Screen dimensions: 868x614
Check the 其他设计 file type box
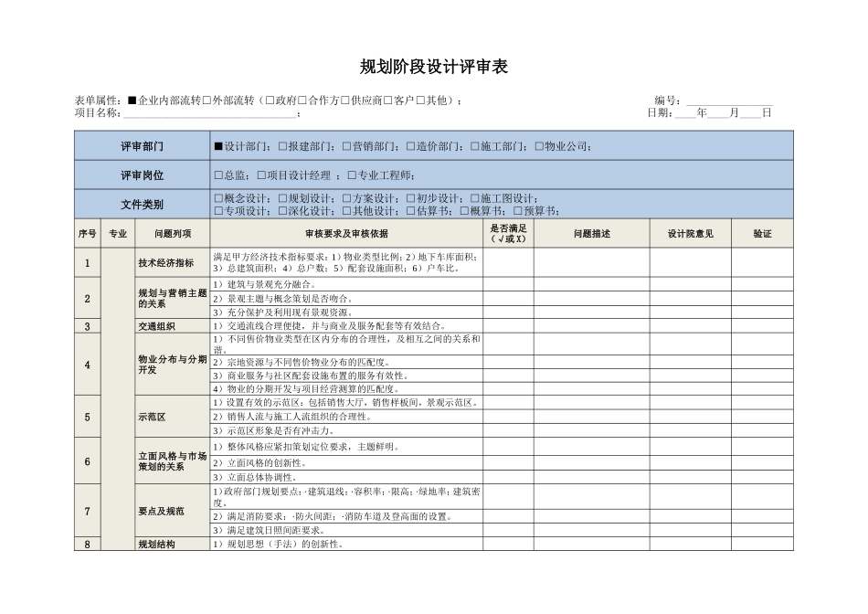point(346,211)
